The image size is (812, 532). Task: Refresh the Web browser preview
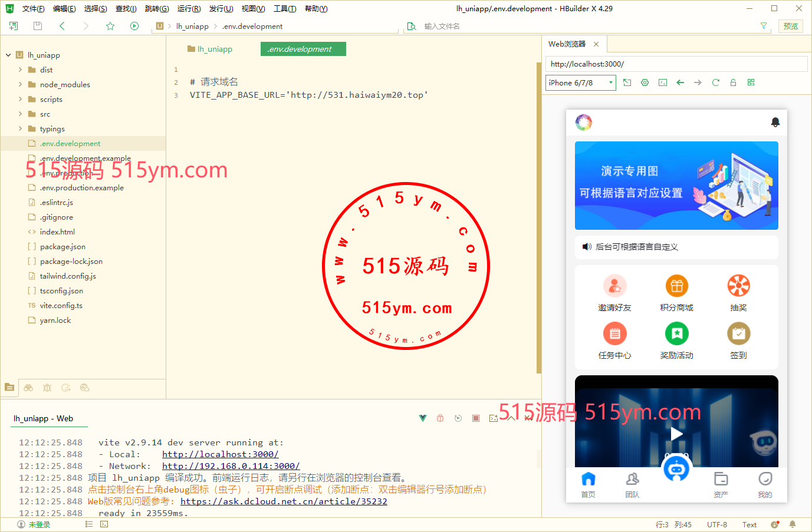[715, 82]
